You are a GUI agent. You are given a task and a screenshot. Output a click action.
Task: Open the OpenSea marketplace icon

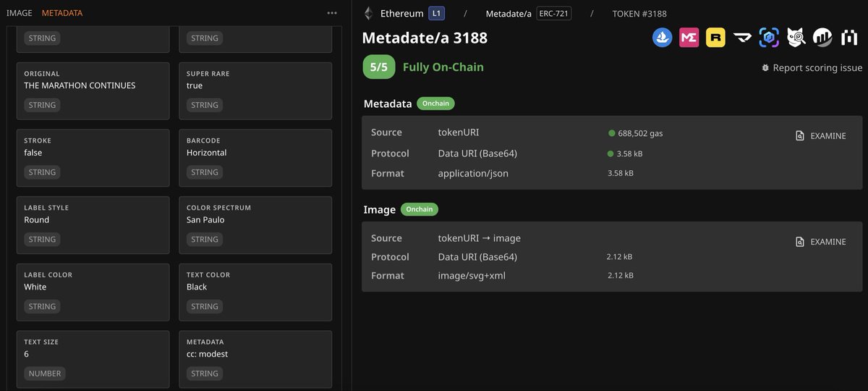pos(662,38)
